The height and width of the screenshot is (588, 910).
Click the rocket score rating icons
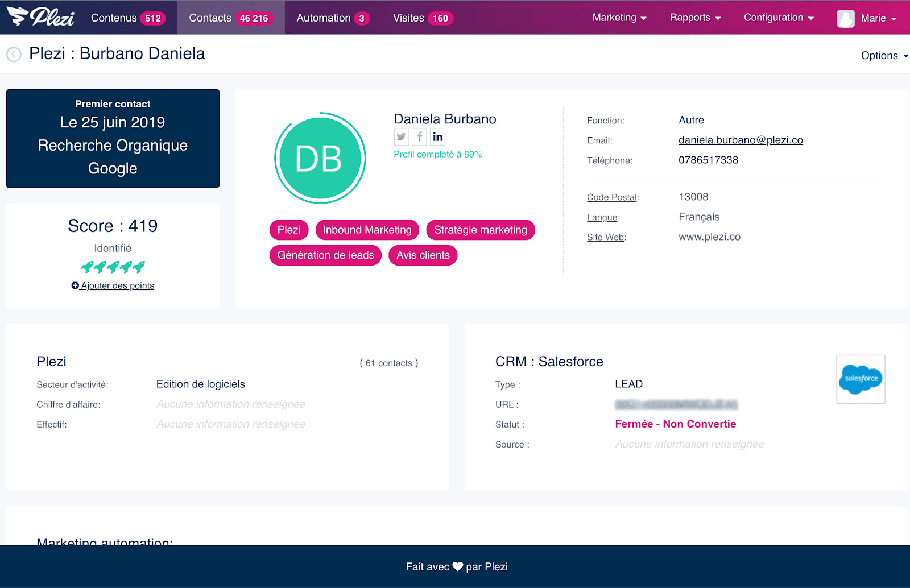click(113, 267)
